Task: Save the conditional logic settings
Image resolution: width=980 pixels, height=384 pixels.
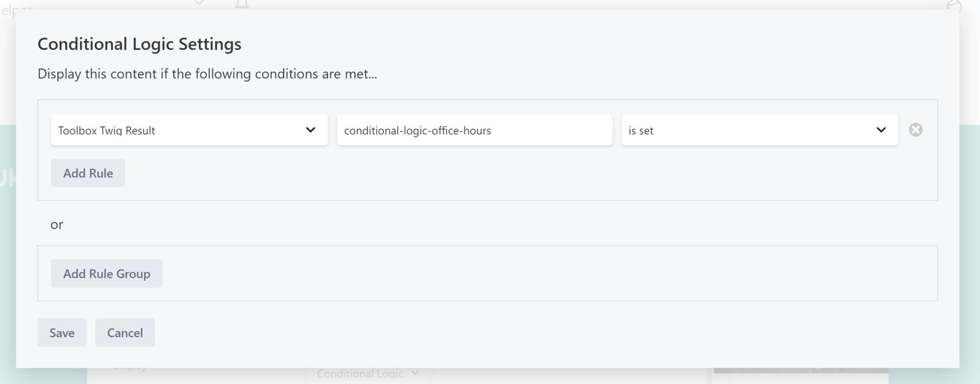Action: pyautogui.click(x=62, y=333)
